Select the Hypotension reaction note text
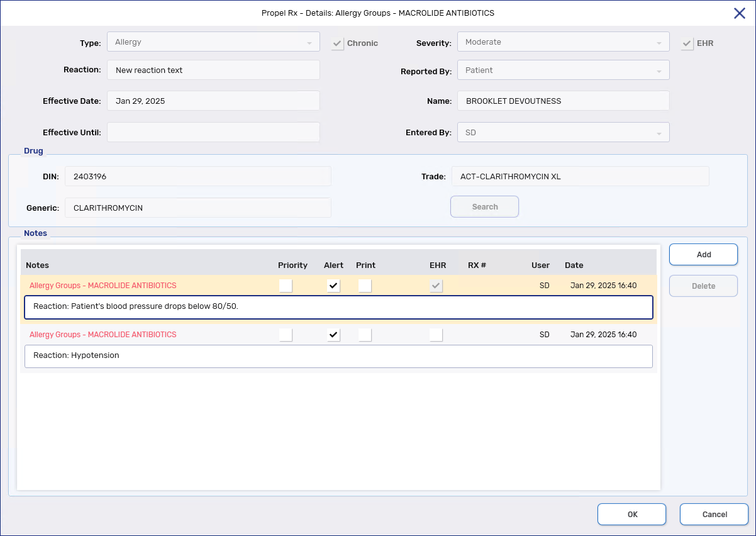The height and width of the screenshot is (536, 756). [x=338, y=356]
